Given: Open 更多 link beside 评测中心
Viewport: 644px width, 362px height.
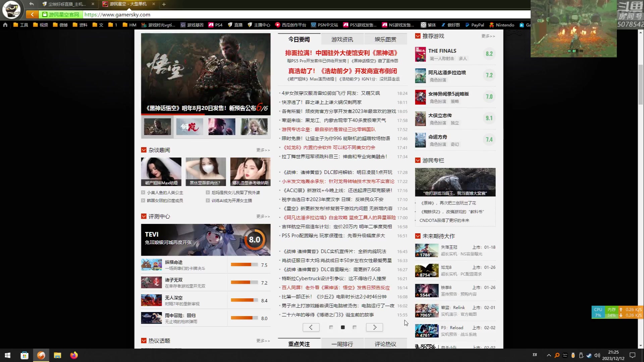Looking at the screenshot, I should (263, 217).
